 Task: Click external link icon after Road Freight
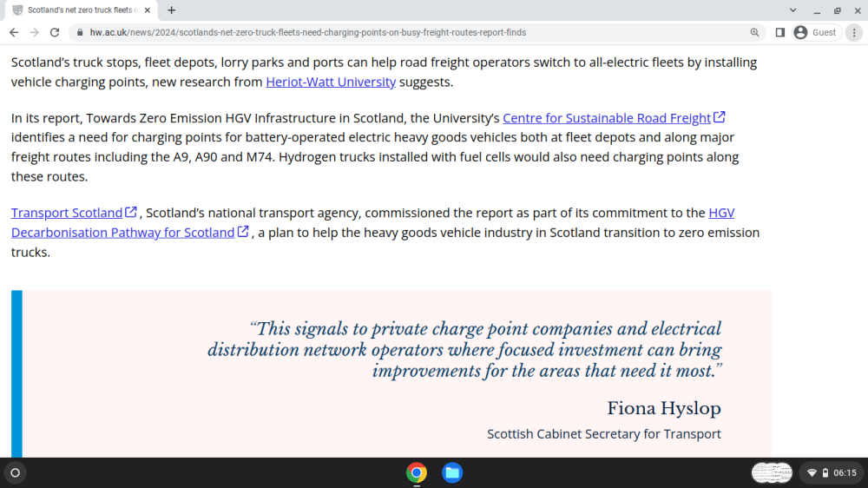click(x=719, y=117)
